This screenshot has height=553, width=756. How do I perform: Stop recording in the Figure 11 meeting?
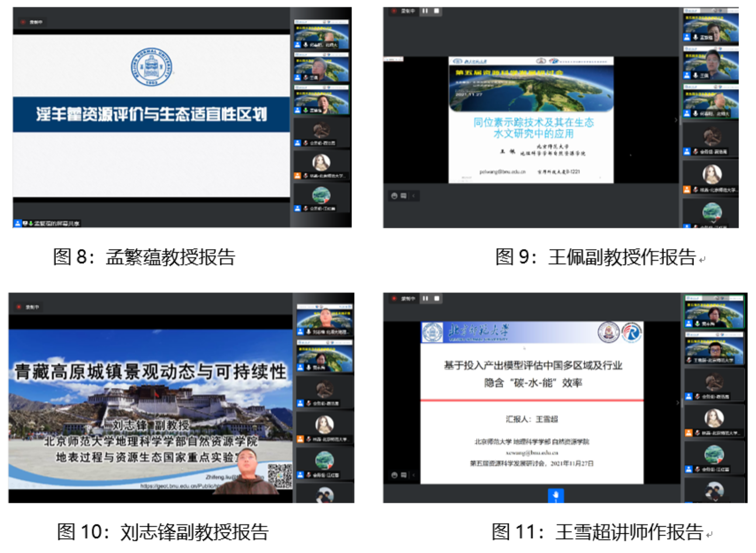437,298
